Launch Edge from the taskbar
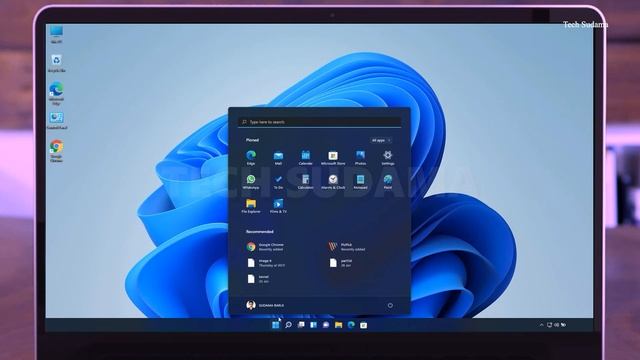640x360 pixels. pos(351,325)
